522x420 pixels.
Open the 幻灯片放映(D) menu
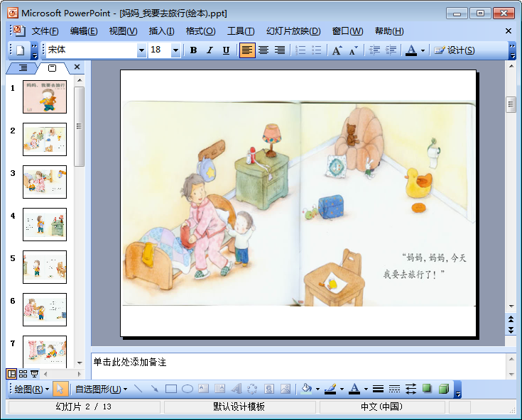293,31
